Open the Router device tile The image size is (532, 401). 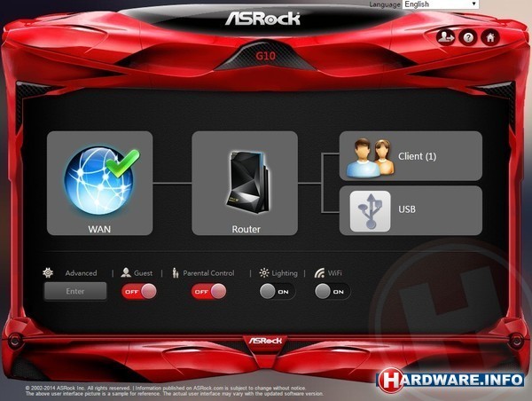click(x=245, y=183)
